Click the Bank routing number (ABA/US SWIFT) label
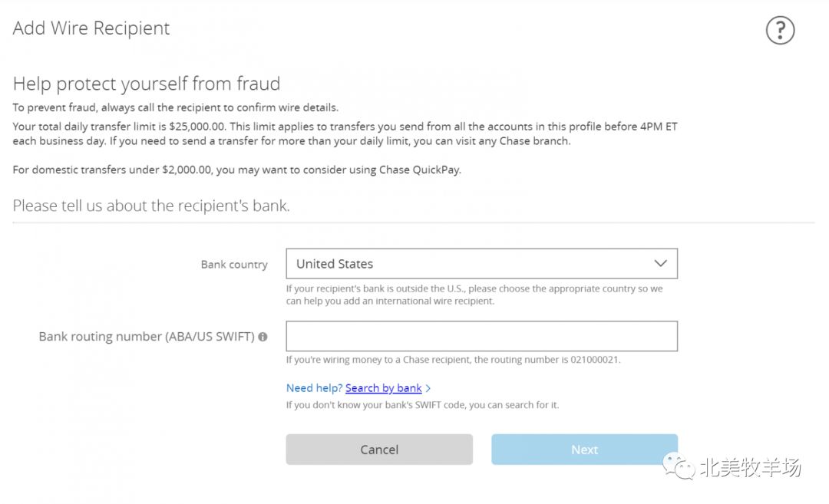Image resolution: width=829 pixels, height=504 pixels. point(147,337)
